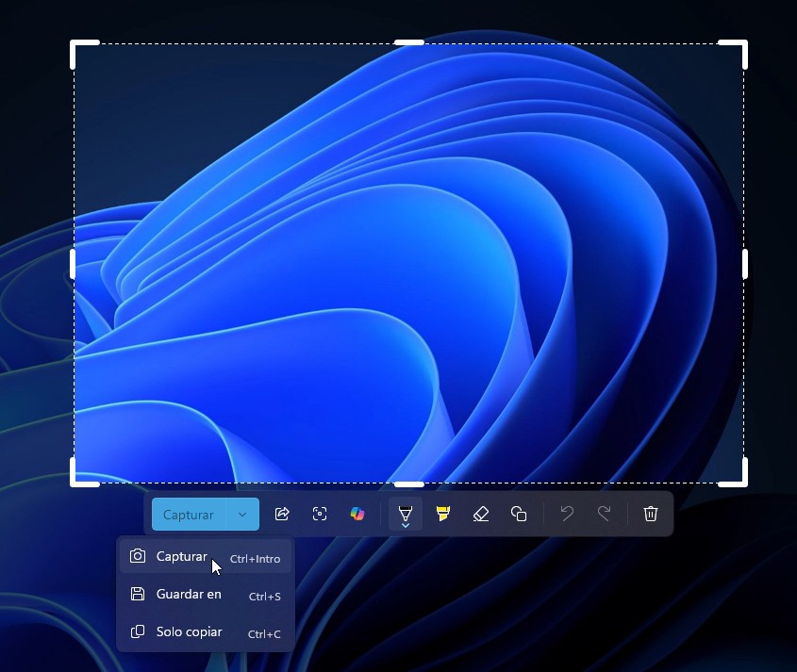This screenshot has width=797, height=672.
Task: Discard capture with trash icon
Action: tap(651, 514)
